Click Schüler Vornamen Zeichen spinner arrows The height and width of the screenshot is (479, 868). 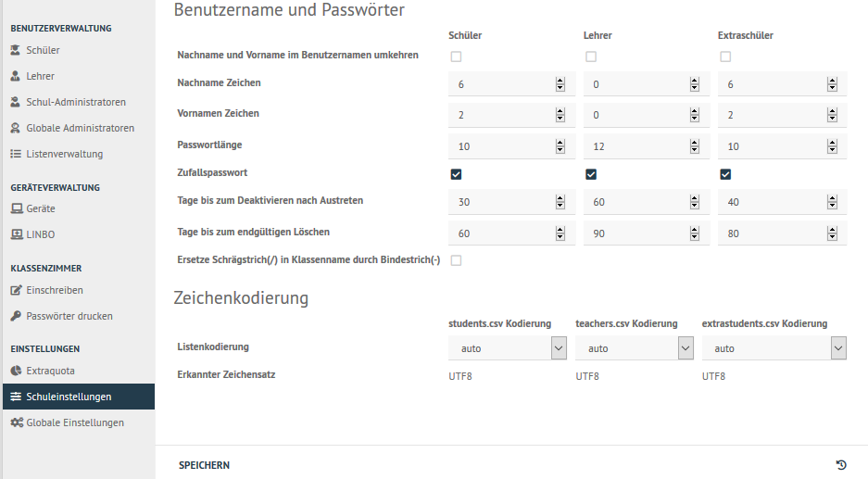pos(560,115)
